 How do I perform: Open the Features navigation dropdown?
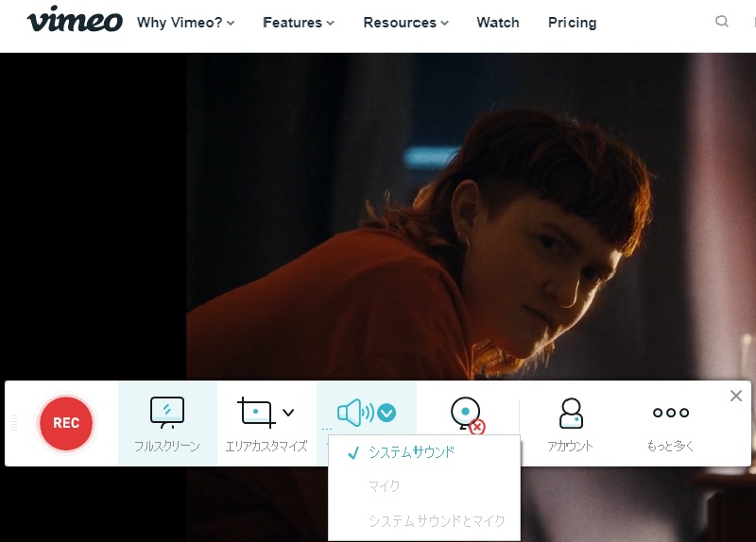point(299,23)
